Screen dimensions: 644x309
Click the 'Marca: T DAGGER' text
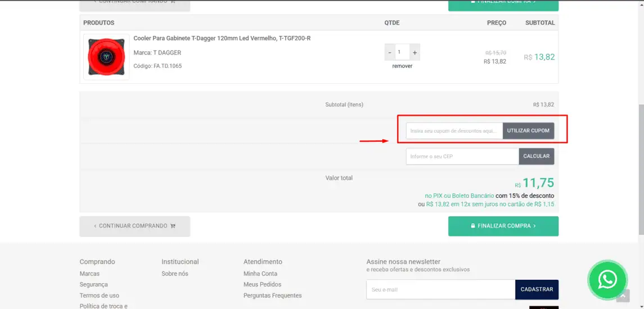tap(157, 53)
